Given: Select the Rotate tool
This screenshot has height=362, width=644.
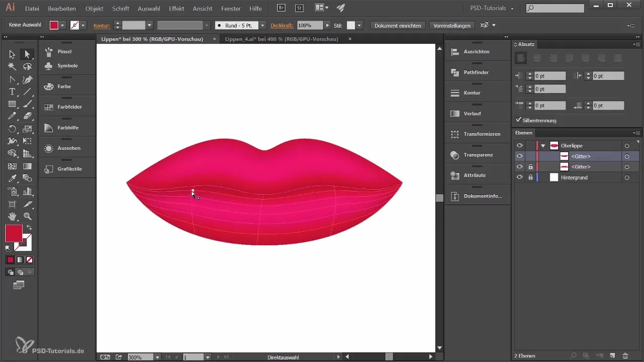Looking at the screenshot, I should [x=12, y=129].
